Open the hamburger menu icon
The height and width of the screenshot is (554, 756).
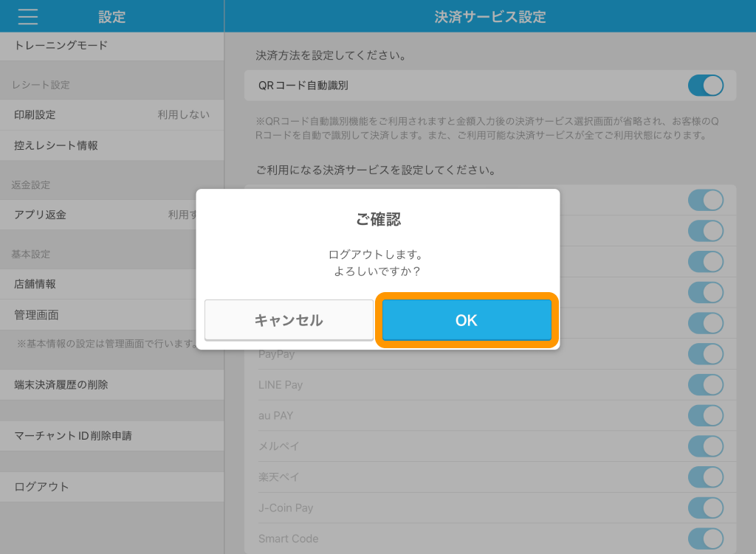[x=27, y=16]
